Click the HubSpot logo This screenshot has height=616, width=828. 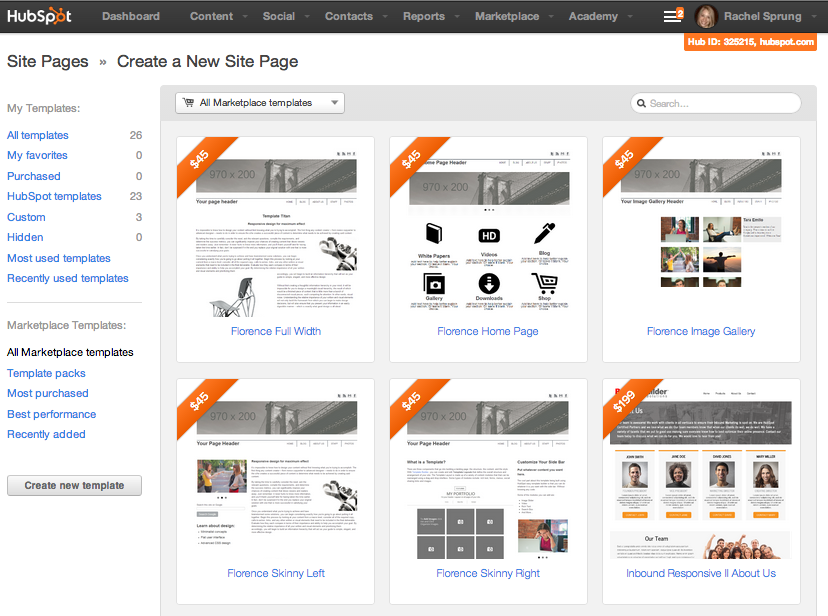40,16
